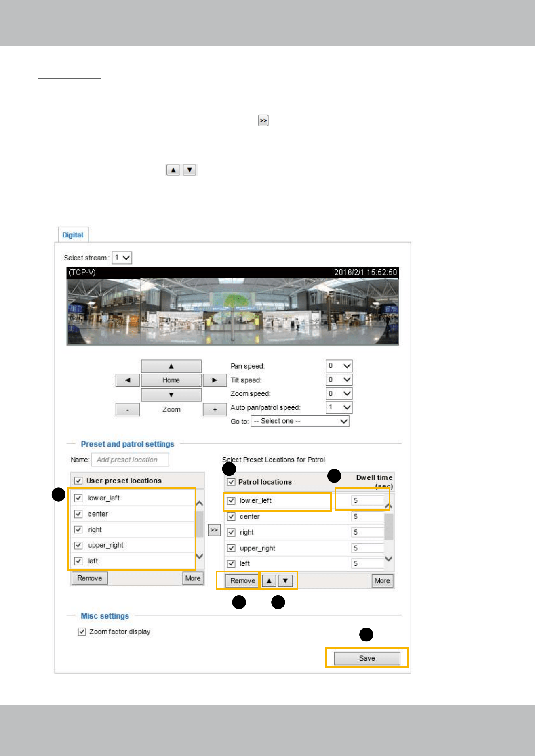Uncheck right in User preset locations

coord(78,529)
